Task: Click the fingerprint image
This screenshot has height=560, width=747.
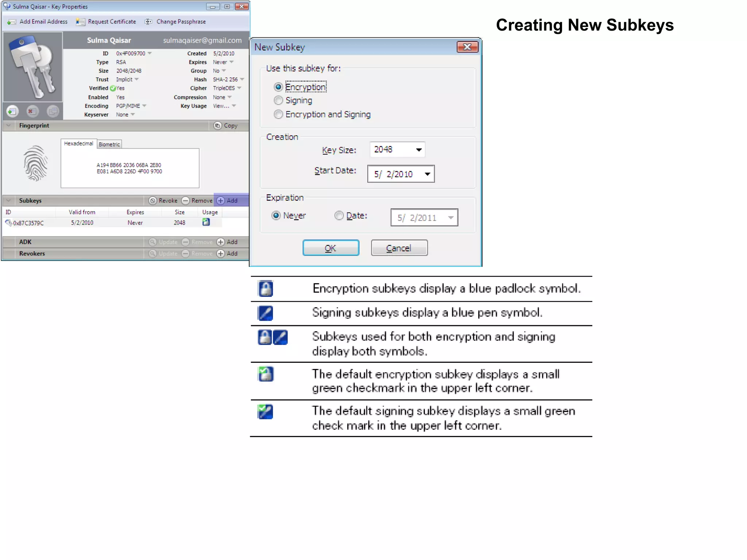Action: coord(35,163)
